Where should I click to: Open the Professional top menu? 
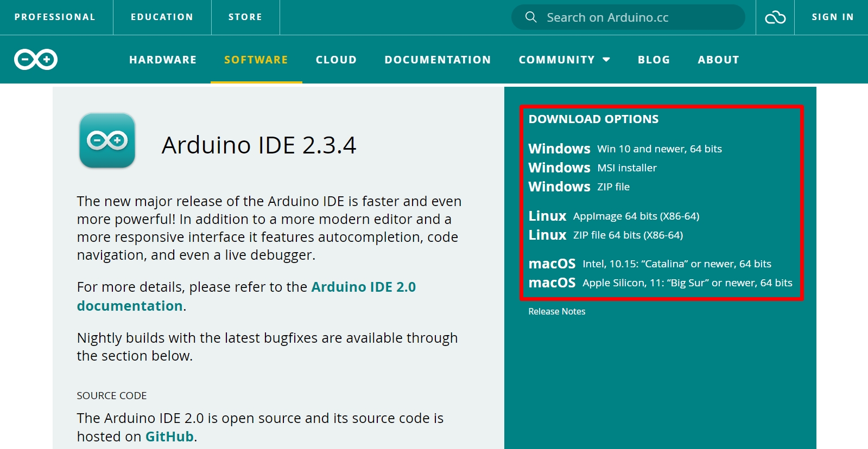pyautogui.click(x=55, y=17)
